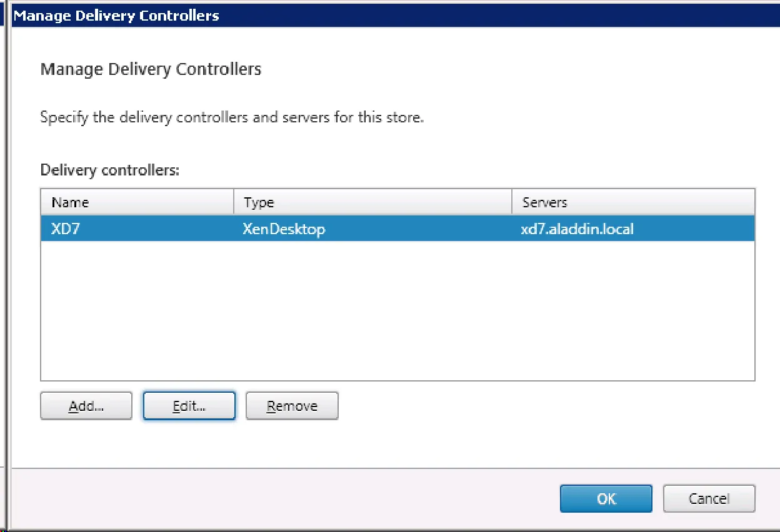Remove the selected delivery controller

pyautogui.click(x=292, y=406)
